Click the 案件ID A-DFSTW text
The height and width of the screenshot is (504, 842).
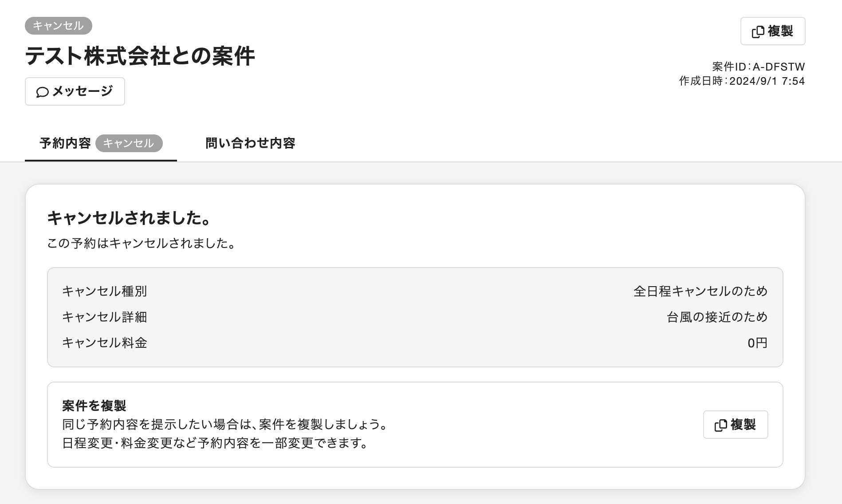click(x=759, y=67)
